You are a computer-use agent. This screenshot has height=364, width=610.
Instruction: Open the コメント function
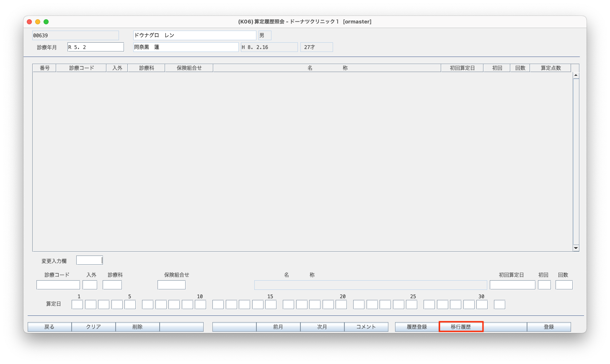tap(366, 327)
